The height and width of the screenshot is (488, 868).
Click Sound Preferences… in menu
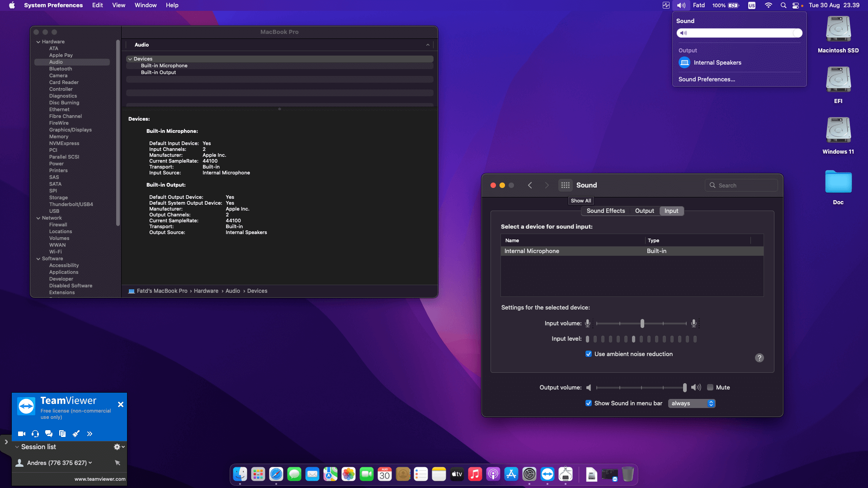707,80
